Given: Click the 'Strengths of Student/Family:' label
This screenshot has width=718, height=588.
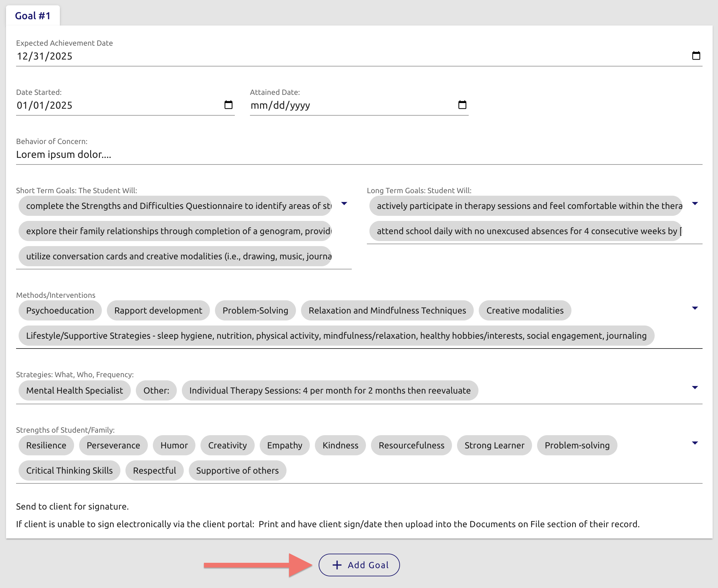Looking at the screenshot, I should pos(65,430).
